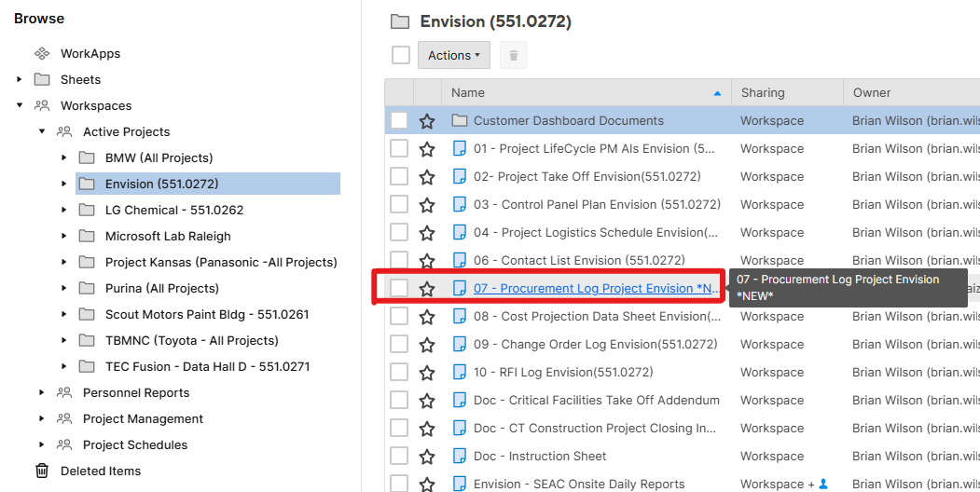Image resolution: width=980 pixels, height=492 pixels.
Task: Click the WorkApps icon in Browse panel
Action: (42, 54)
